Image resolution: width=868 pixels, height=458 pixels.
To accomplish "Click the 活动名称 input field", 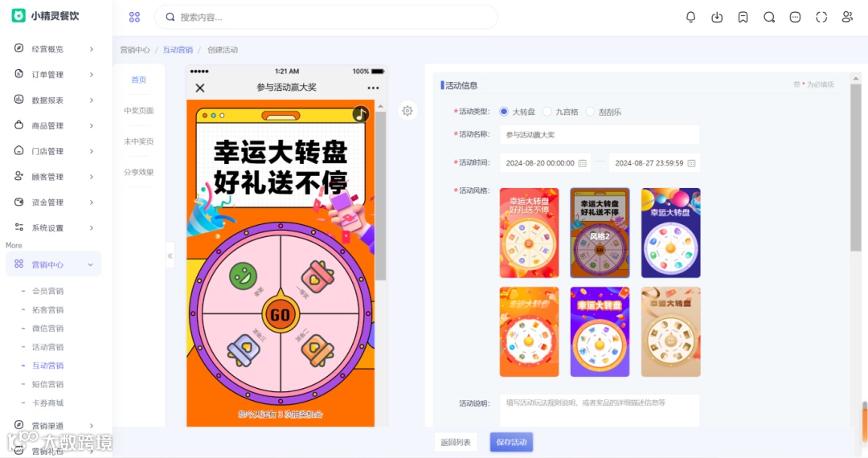I will point(600,134).
